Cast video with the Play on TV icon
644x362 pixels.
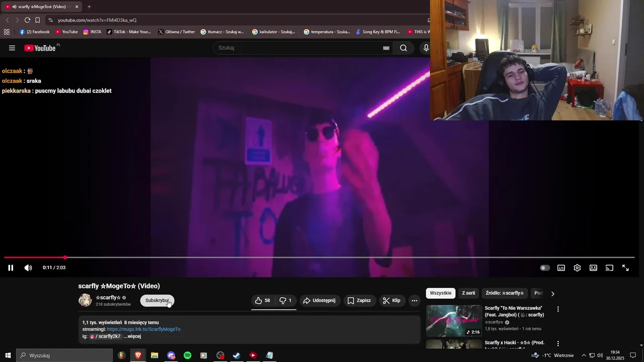(x=609, y=267)
